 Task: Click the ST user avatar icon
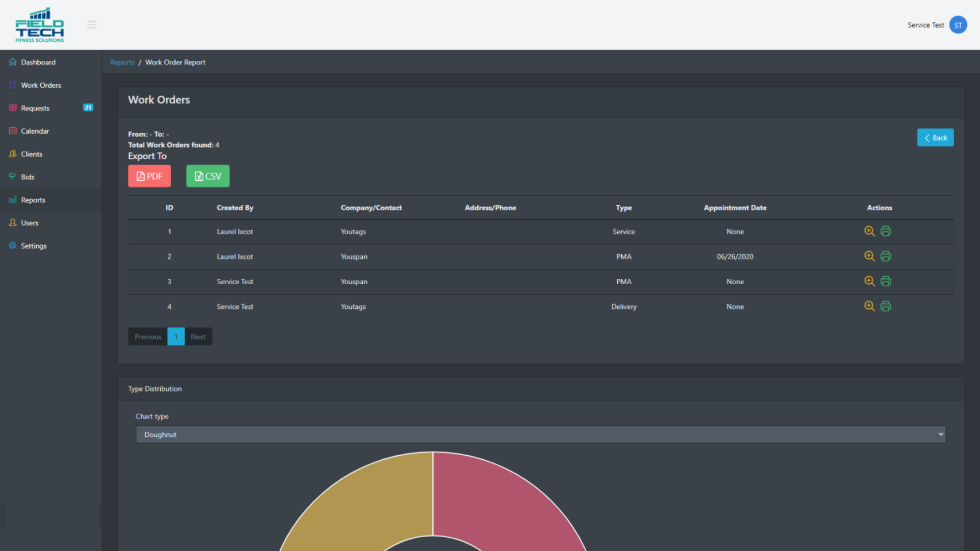(958, 25)
